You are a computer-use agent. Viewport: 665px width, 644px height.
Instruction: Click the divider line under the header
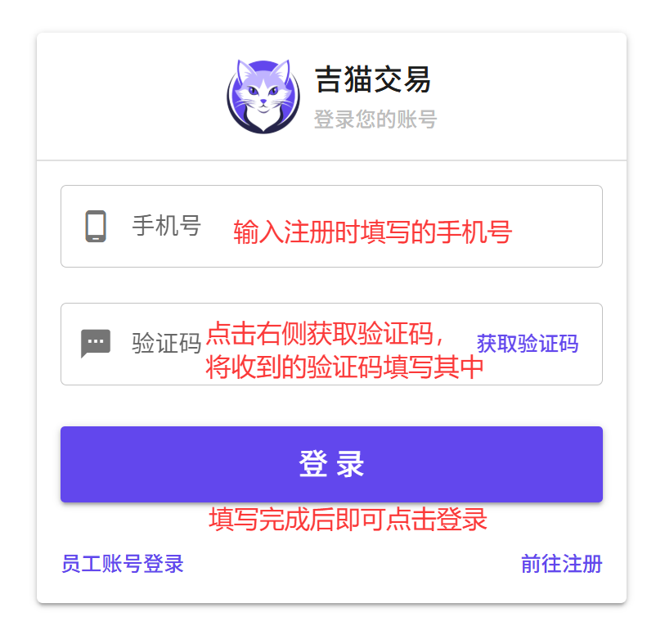(x=331, y=160)
